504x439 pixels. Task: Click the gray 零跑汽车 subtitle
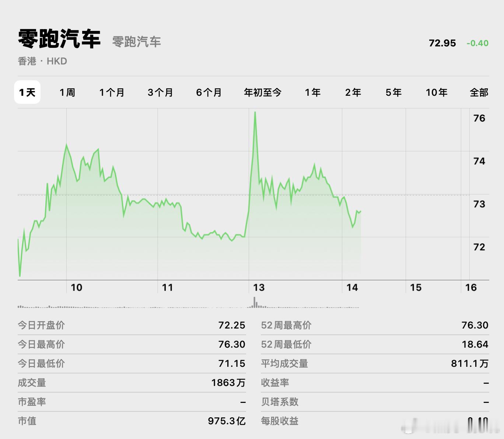point(137,42)
